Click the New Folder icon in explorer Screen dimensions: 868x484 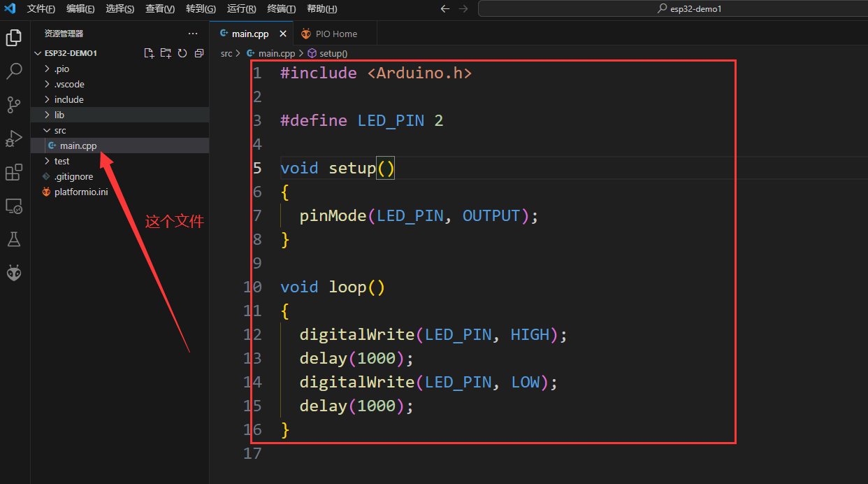tap(165, 53)
